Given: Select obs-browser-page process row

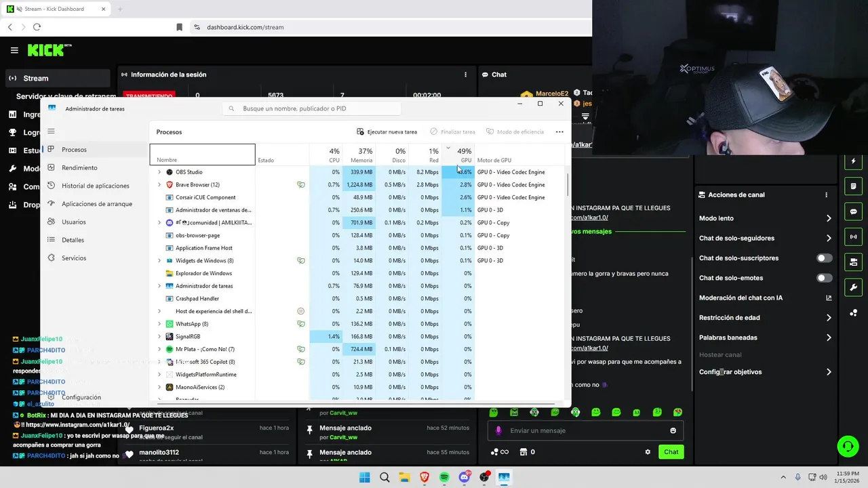Looking at the screenshot, I should [358, 235].
